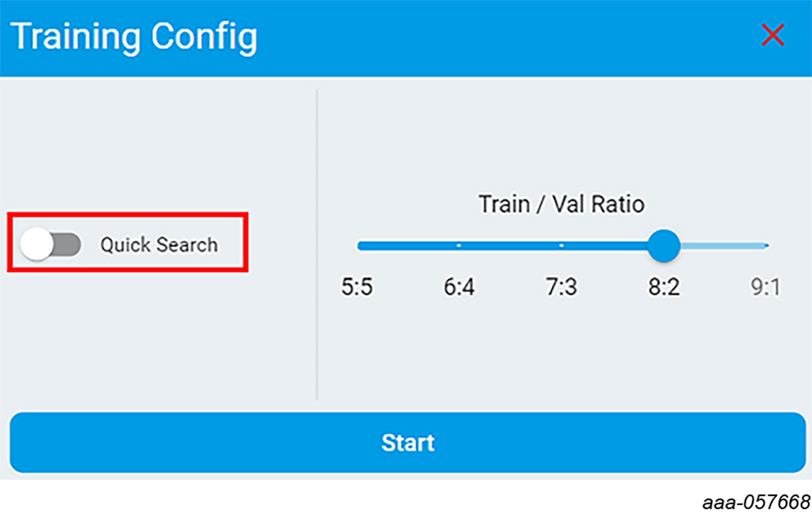Image resolution: width=812 pixels, height=514 pixels.
Task: Select the 9:1 ratio label
Action: pyautogui.click(x=765, y=287)
